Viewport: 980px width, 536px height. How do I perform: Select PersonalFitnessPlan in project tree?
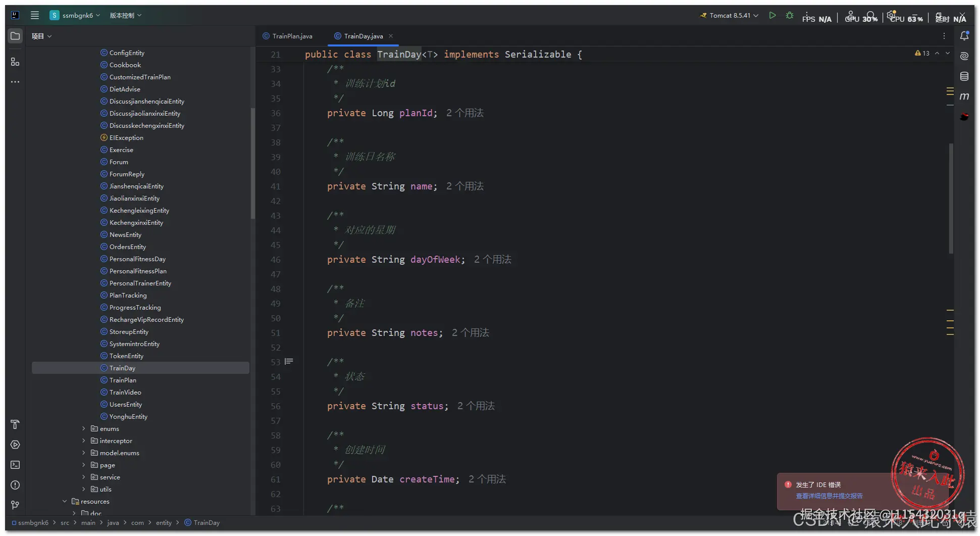point(138,271)
